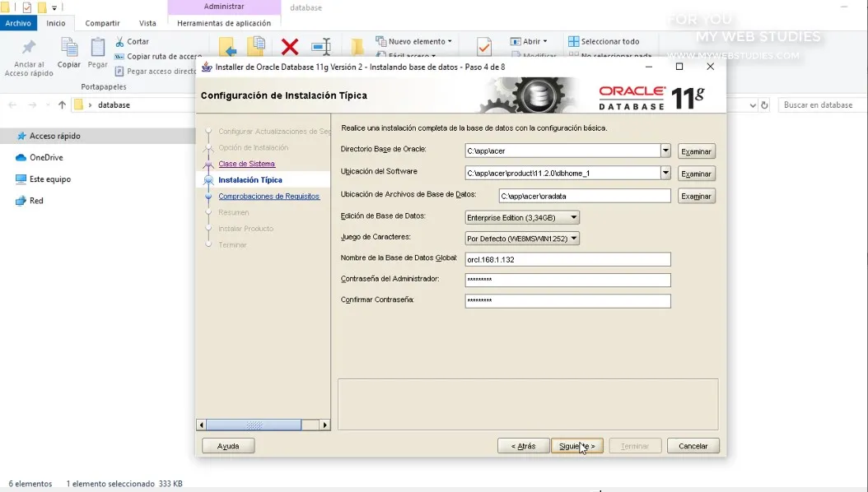Switch to the Vista ribbon tab
868x492 pixels.
(x=147, y=23)
